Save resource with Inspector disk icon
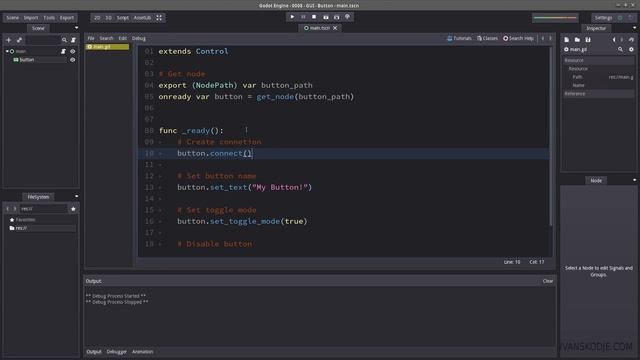 pyautogui.click(x=588, y=40)
